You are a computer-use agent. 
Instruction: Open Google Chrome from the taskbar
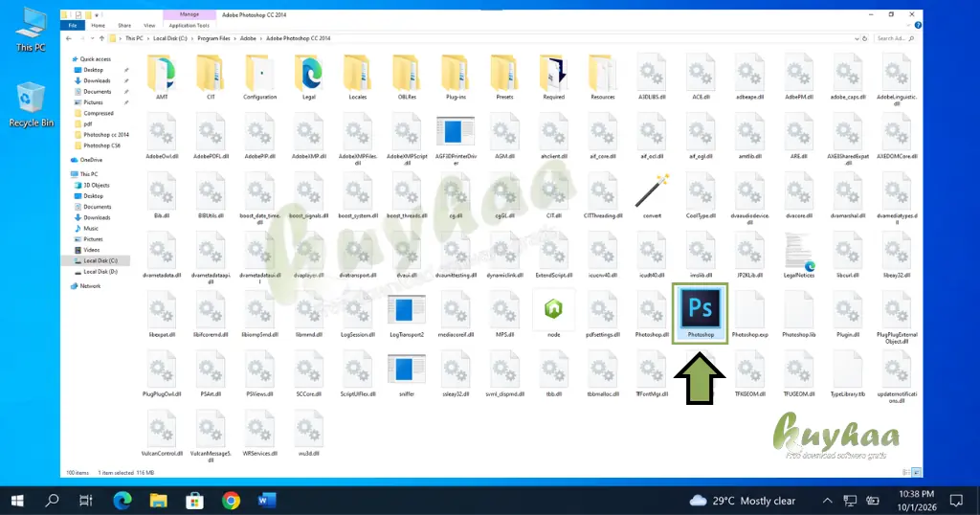[231, 501]
